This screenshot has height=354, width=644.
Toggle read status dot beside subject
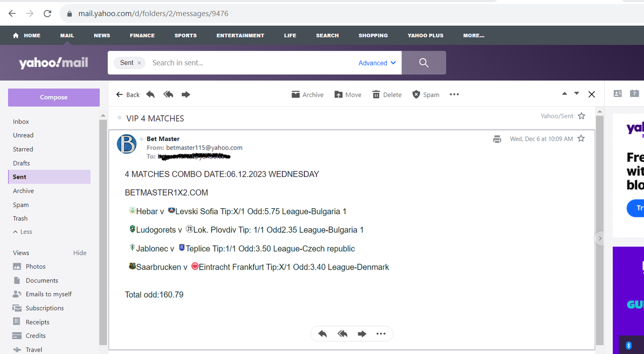click(119, 118)
